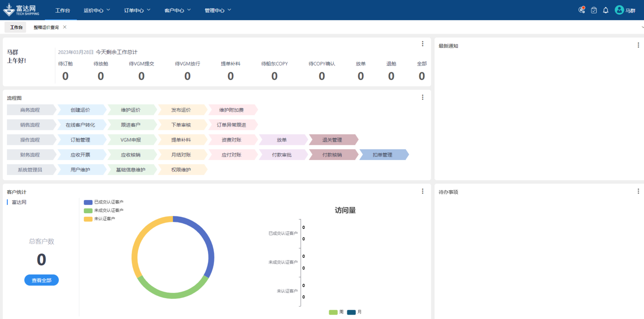Open the 订舱管理 flow step
This screenshot has height=319, width=644.
pyautogui.click(x=80, y=140)
